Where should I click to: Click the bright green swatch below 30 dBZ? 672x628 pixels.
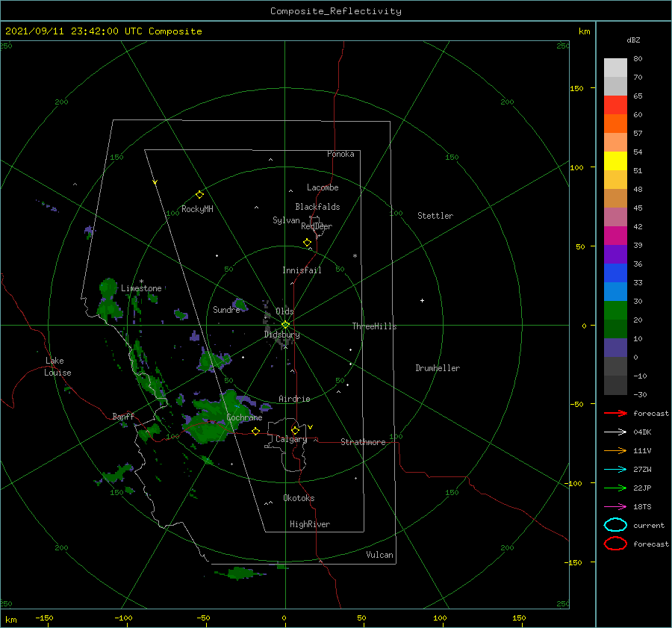(615, 311)
